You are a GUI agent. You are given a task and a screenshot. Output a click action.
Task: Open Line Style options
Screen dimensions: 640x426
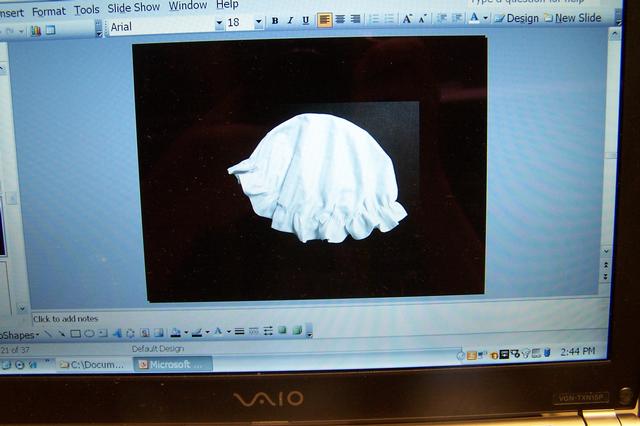pos(240,331)
